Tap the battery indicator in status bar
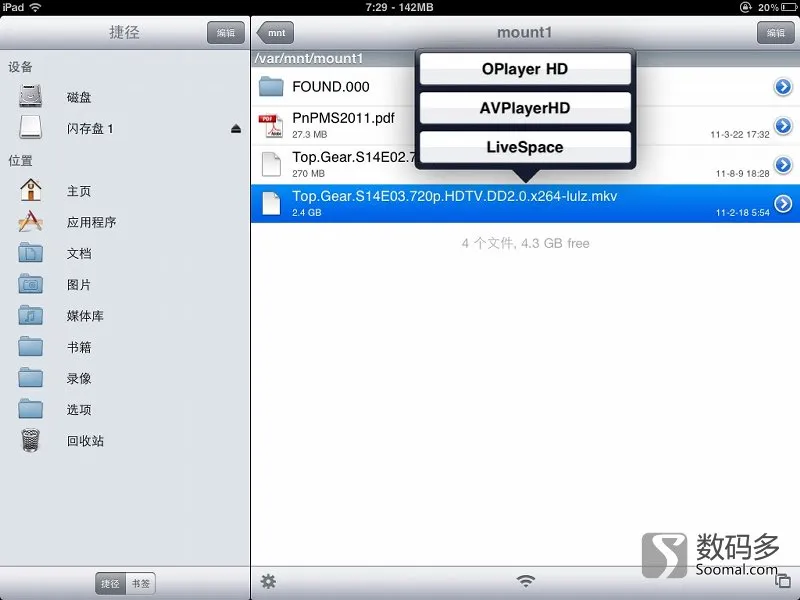Viewport: 800px width, 600px height. coord(789,7)
